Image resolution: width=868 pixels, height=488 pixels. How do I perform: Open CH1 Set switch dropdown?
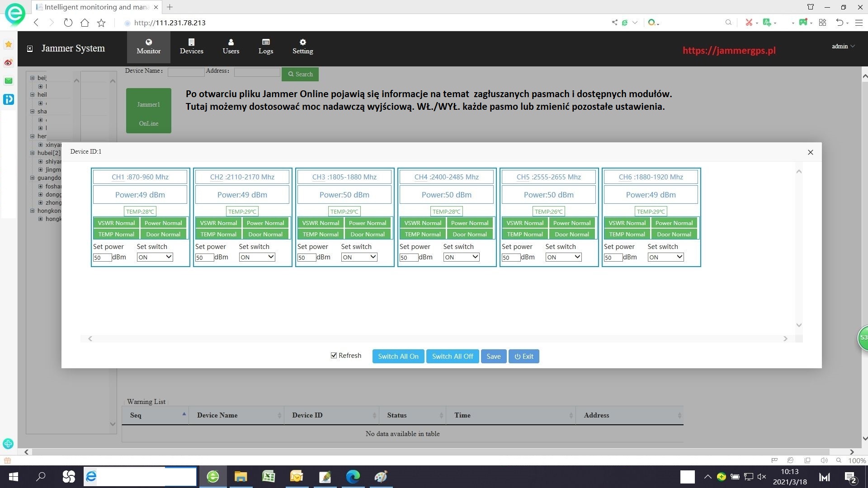155,257
